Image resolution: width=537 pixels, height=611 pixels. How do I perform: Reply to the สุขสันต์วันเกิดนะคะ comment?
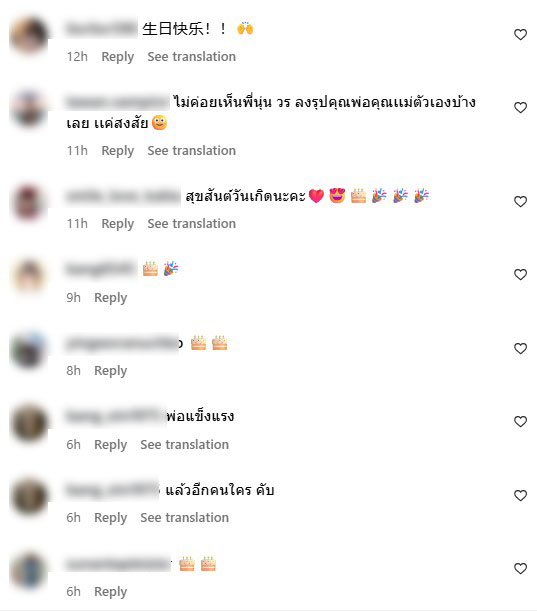117,224
